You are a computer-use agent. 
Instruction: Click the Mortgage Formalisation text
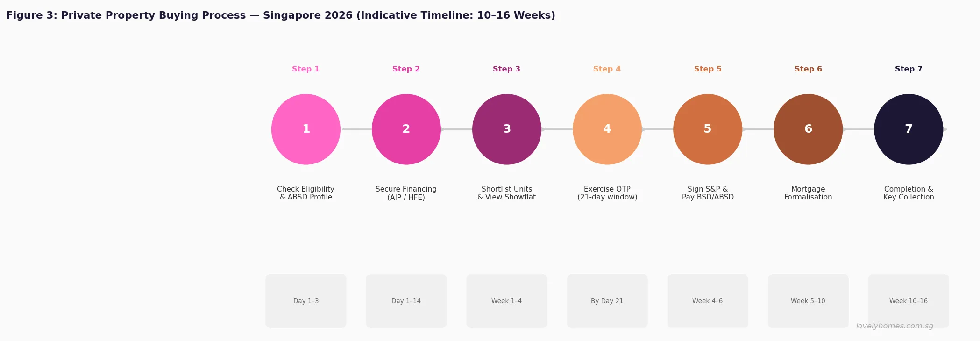coord(808,193)
